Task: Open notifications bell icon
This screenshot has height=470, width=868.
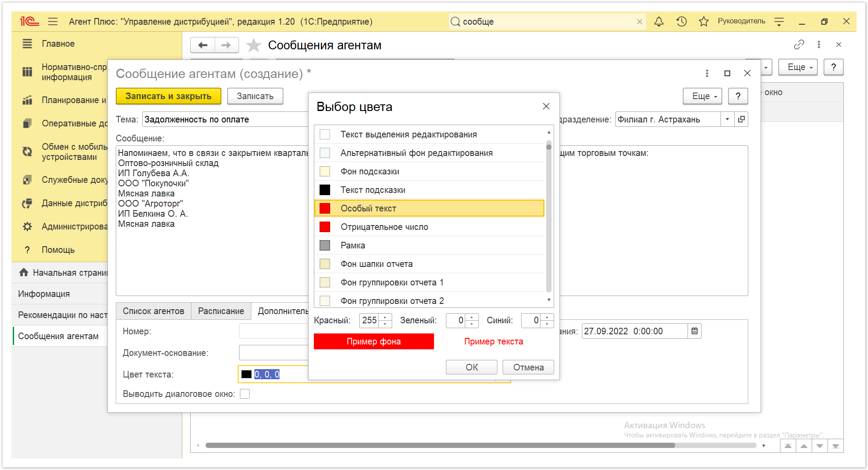Action: 658,22
